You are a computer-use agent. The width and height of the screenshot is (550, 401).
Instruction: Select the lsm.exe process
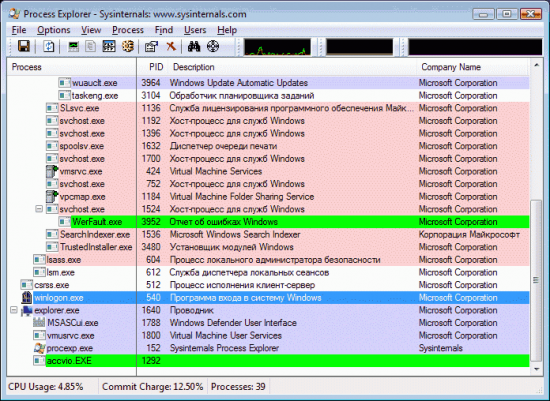coord(60,272)
